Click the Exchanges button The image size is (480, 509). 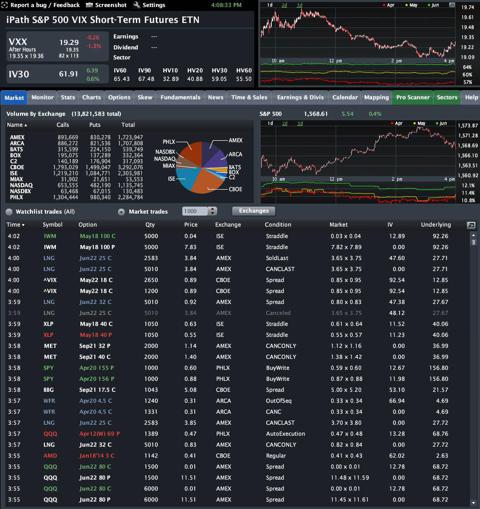pos(254,211)
